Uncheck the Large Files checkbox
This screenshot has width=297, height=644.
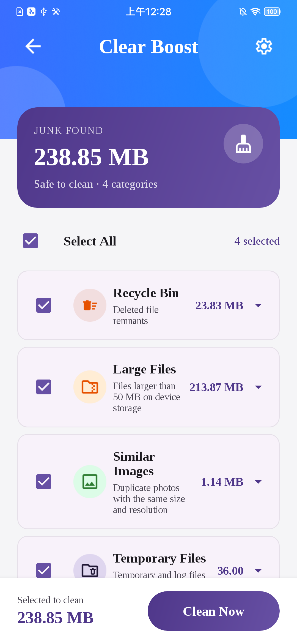(44, 387)
